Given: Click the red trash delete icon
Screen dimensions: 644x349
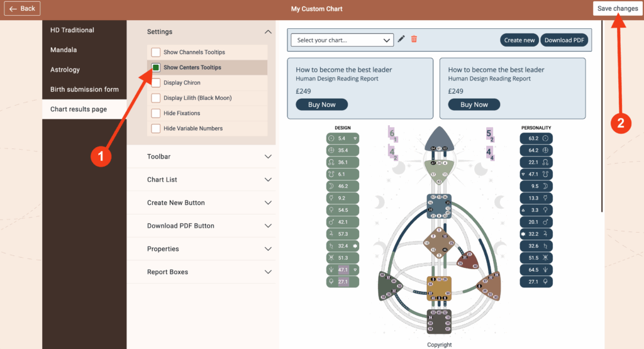Looking at the screenshot, I should [x=414, y=39].
